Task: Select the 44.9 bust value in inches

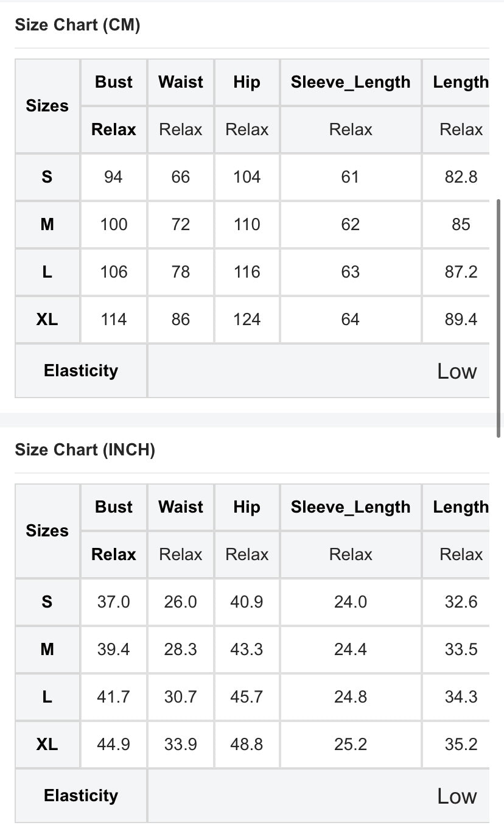Action: [114, 745]
